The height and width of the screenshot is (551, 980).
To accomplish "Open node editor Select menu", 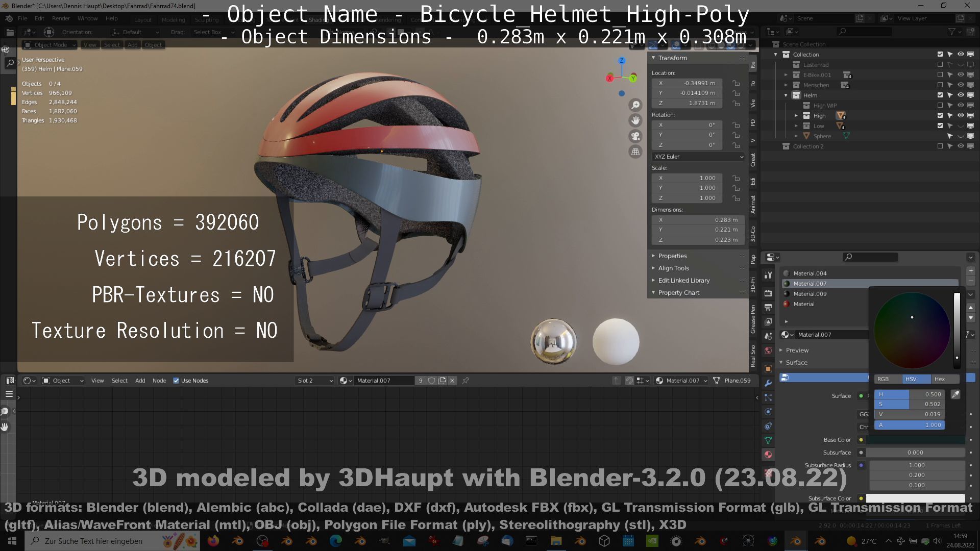I will click(119, 381).
